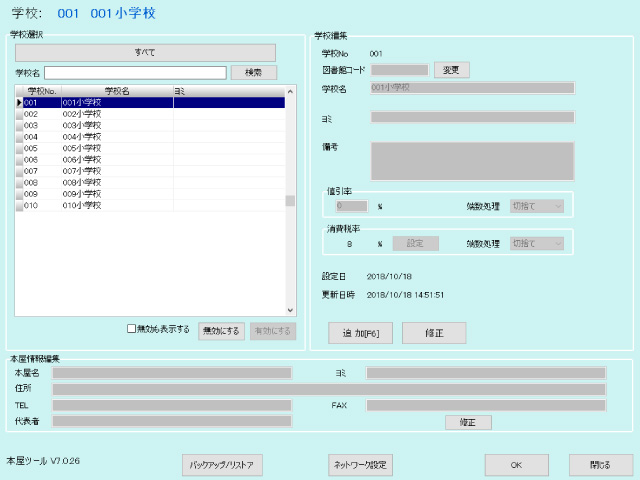The height and width of the screenshot is (480, 640).
Task: Enable the 無効も表示する checkbox
Action: (132, 329)
